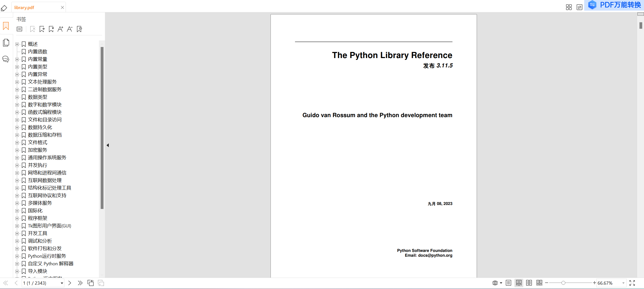This screenshot has height=289, width=644.
Task: Increase bookmark font size (A+)
Action: tap(60, 29)
